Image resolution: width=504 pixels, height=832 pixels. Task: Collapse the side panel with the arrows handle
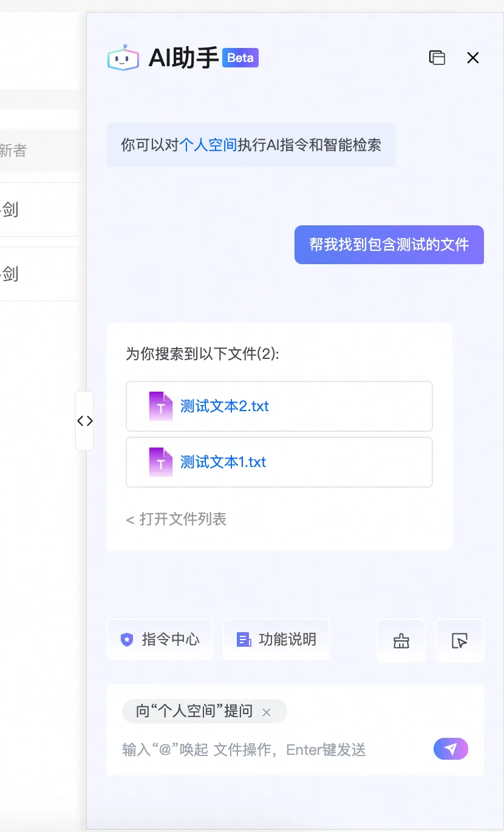coord(85,421)
